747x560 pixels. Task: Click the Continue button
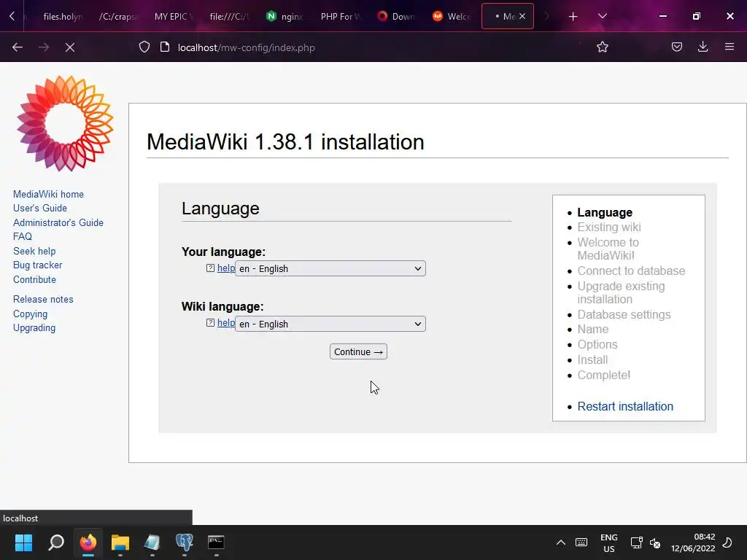point(358,351)
